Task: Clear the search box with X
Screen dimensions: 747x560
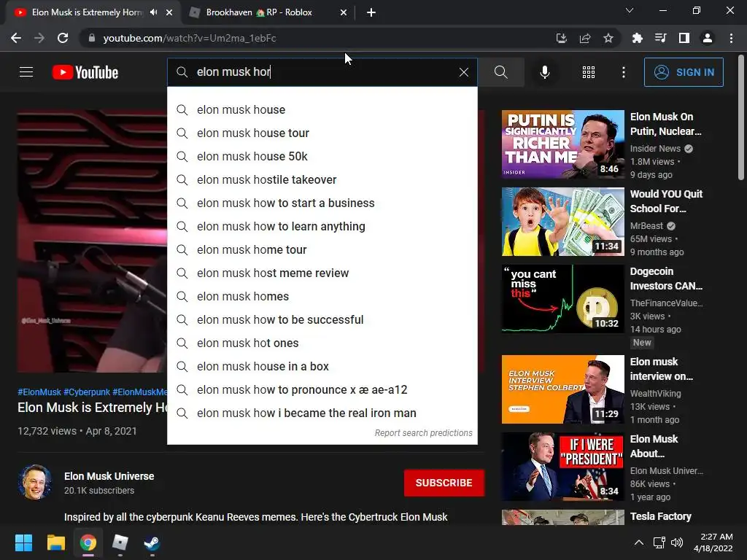Action: pyautogui.click(x=463, y=72)
